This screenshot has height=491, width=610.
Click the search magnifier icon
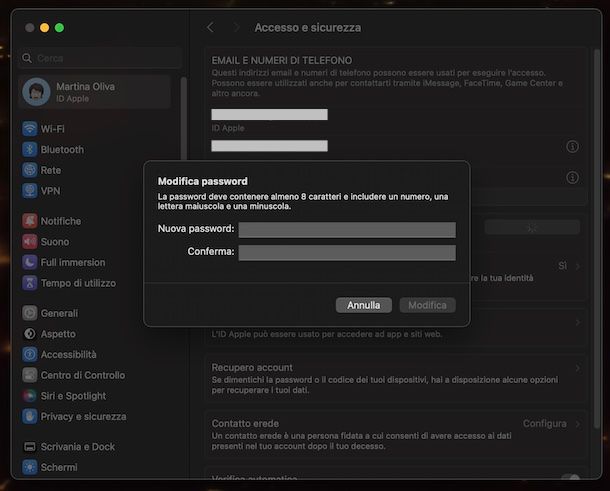click(x=27, y=58)
